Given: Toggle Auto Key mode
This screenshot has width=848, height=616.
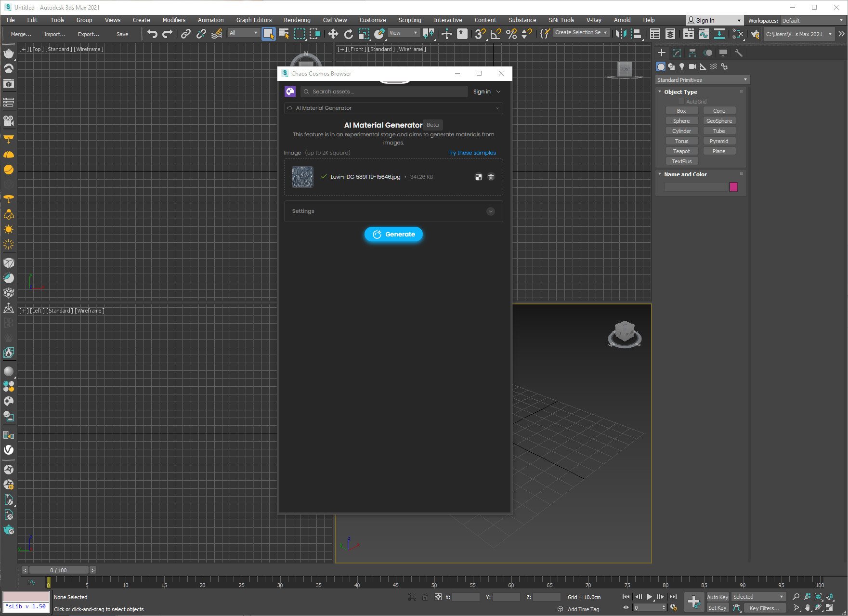Looking at the screenshot, I should (717, 597).
